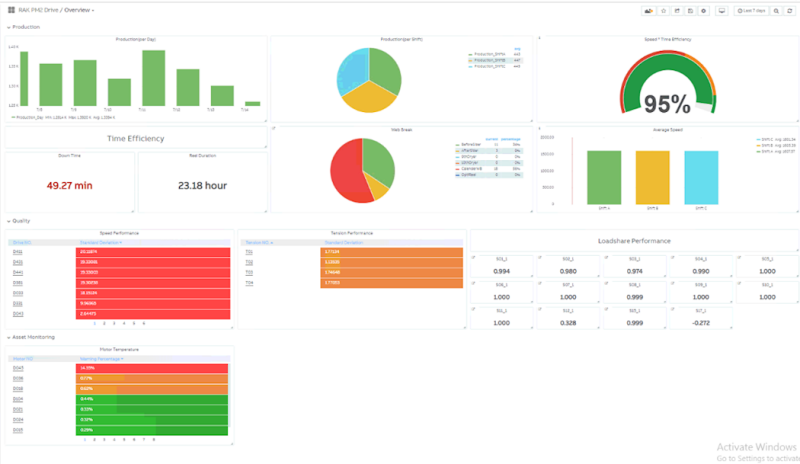Viewport: 800px width, 464px height.
Task: Open the share dashboard icon
Action: 677,11
